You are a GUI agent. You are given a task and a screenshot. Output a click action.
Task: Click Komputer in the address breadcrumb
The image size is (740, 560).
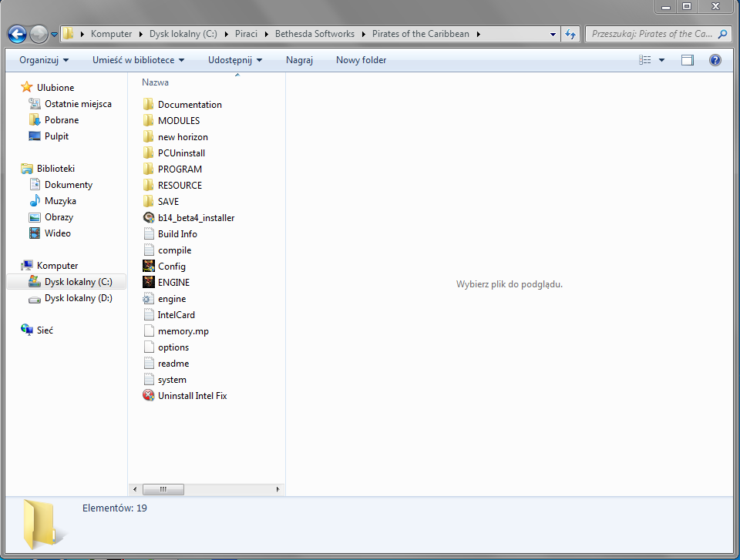point(111,34)
